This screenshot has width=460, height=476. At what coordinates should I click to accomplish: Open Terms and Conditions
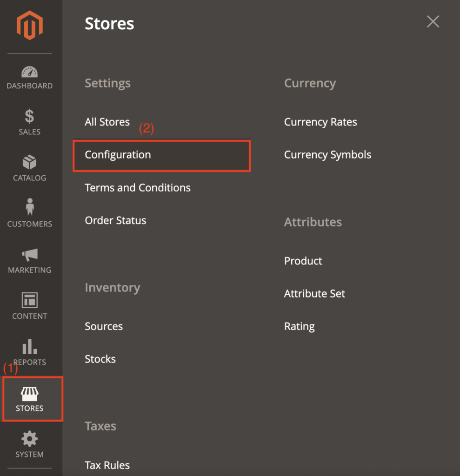tap(138, 188)
